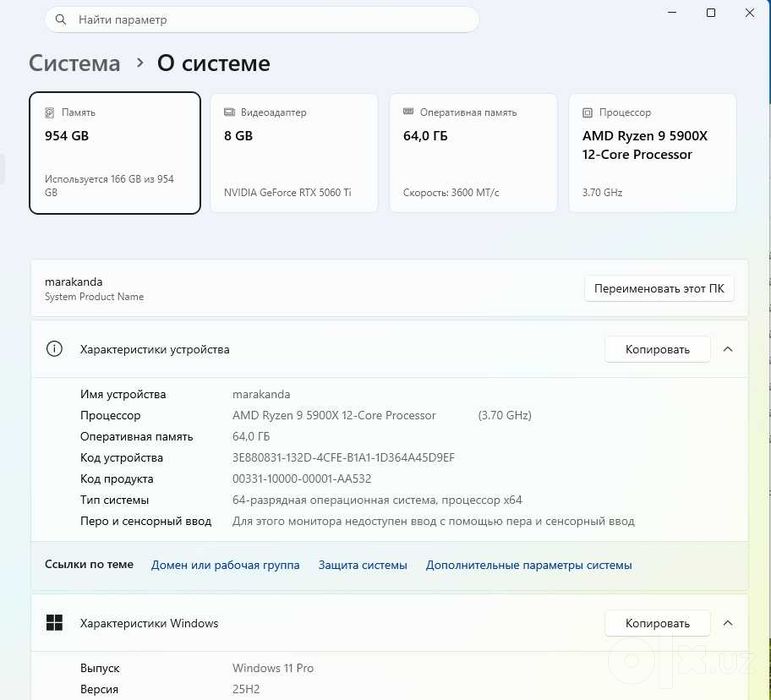The height and width of the screenshot is (700, 771).
Task: Open 'Домен или рабочая группа' link
Action: pos(225,565)
